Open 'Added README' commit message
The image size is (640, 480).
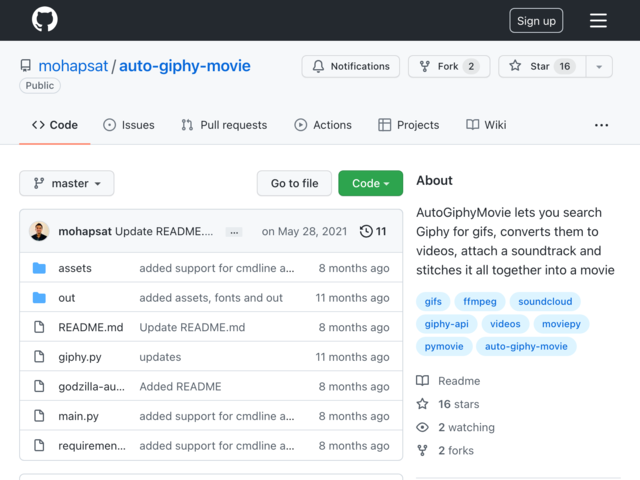(x=180, y=387)
